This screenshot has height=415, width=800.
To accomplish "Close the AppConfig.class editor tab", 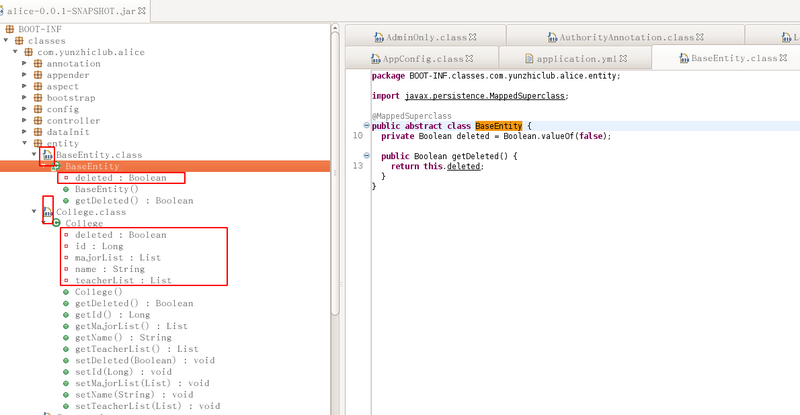I will click(x=469, y=58).
